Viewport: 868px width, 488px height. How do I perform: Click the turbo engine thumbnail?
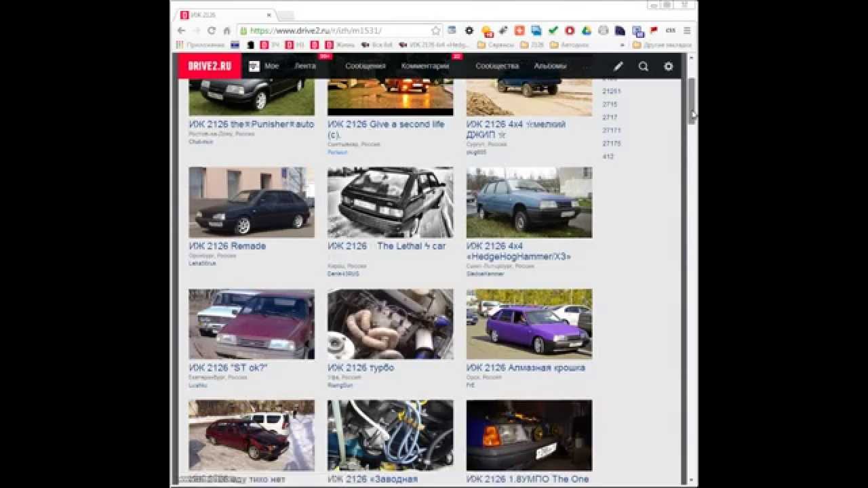coord(391,324)
